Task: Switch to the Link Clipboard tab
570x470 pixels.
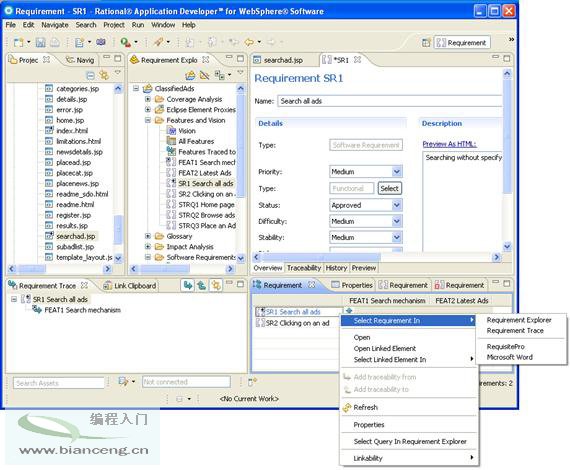Action: (130, 286)
